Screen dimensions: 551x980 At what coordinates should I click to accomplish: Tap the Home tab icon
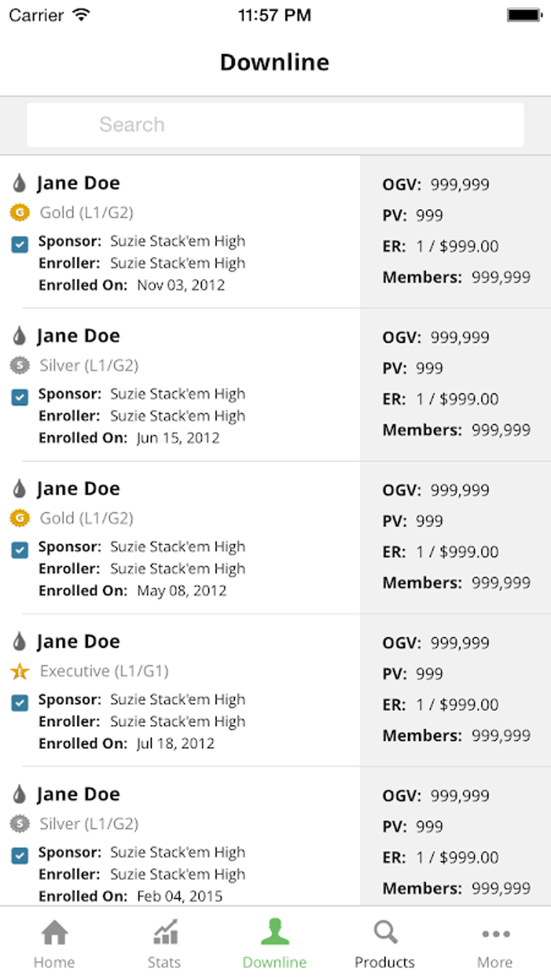55,932
